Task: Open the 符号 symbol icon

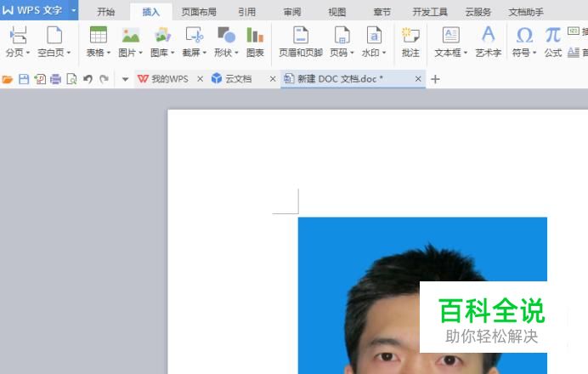Action: coord(524,35)
